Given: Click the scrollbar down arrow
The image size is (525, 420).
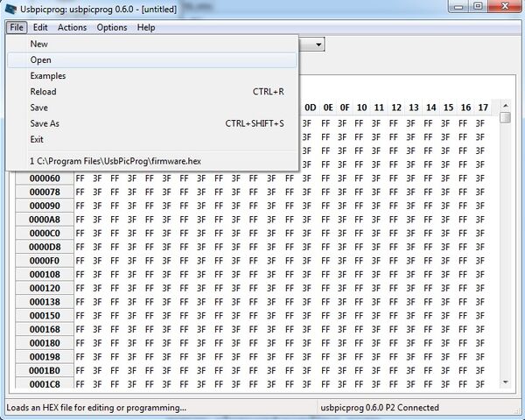Looking at the screenshot, I should coord(506,382).
